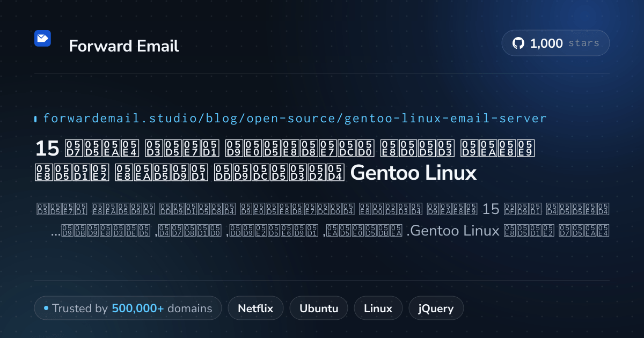Click the description paragraph mentioning Gentoo Linux

(322, 221)
